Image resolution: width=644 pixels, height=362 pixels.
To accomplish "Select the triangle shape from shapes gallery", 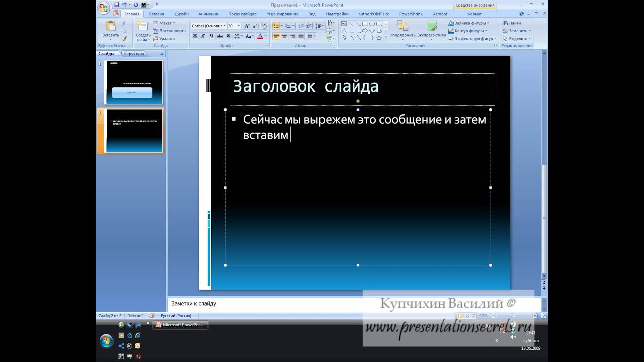I will pyautogui.click(x=344, y=31).
